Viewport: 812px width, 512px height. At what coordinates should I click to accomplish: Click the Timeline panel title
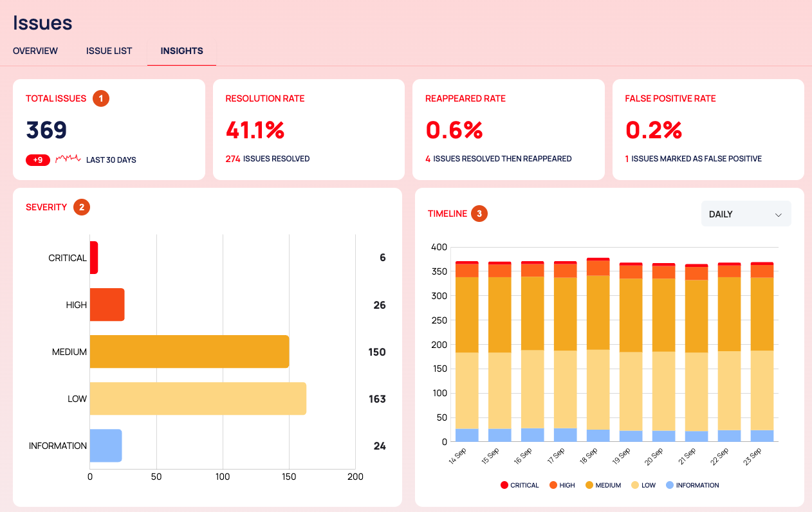[x=447, y=214]
